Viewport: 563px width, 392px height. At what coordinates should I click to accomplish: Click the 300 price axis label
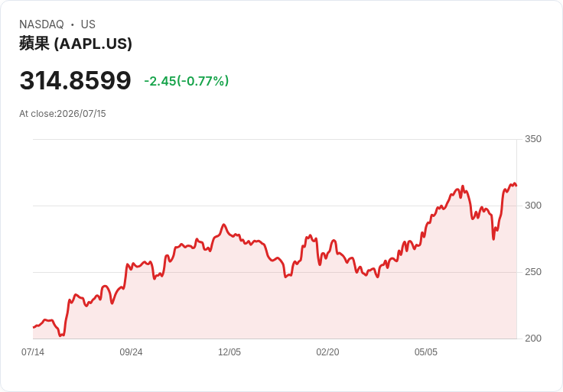(533, 206)
